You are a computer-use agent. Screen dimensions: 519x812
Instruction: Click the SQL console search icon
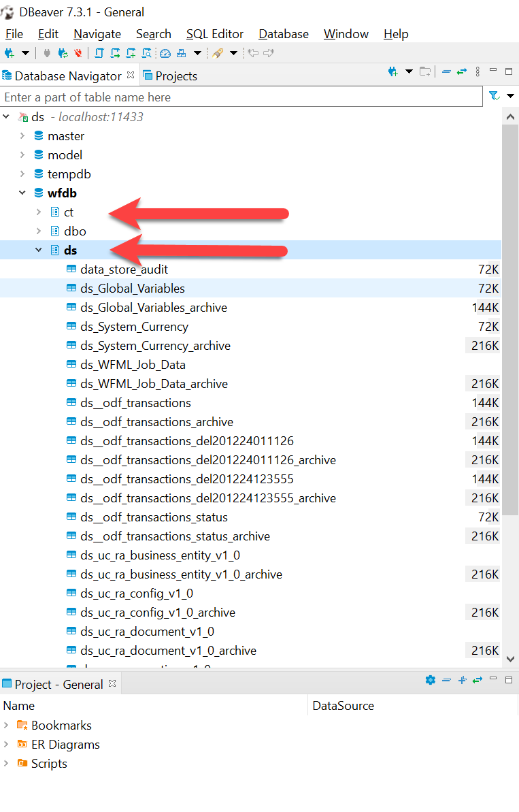coord(147,53)
